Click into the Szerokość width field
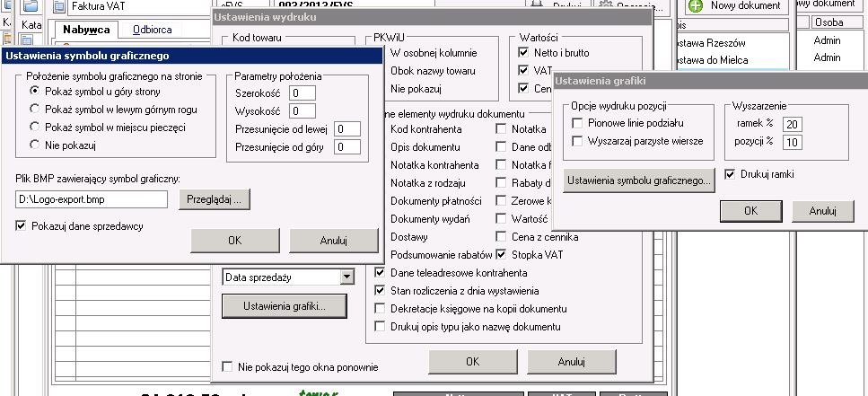 click(x=302, y=92)
